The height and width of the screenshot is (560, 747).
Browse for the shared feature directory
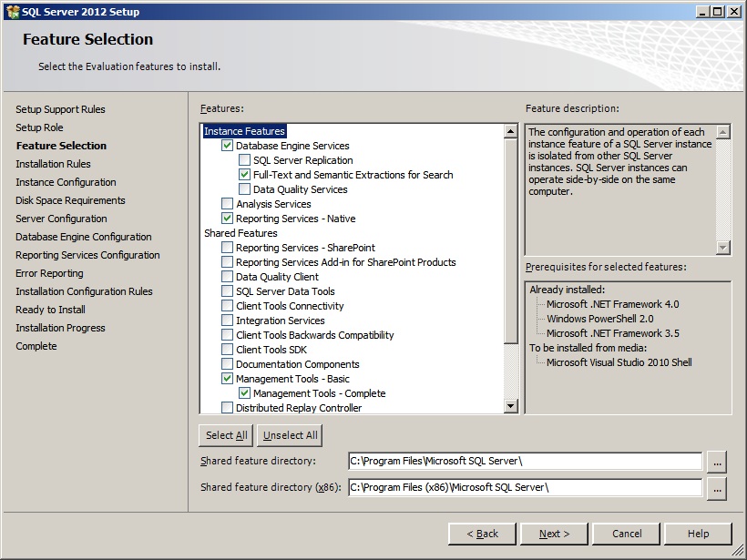(x=717, y=462)
